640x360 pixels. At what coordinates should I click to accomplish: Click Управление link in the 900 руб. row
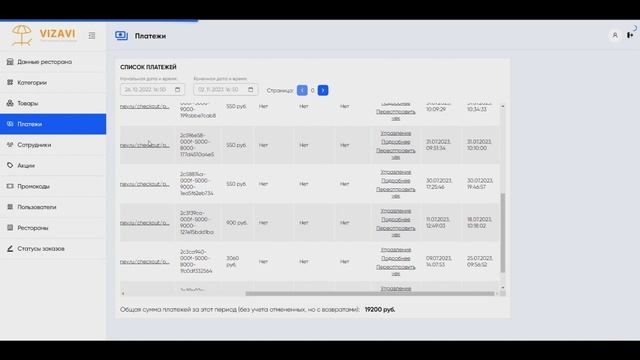point(396,211)
